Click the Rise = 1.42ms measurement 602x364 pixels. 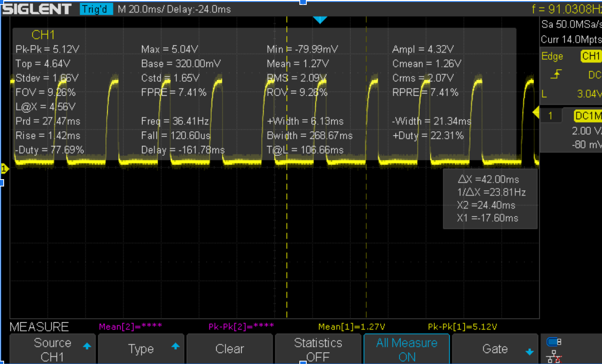pyautogui.click(x=48, y=135)
